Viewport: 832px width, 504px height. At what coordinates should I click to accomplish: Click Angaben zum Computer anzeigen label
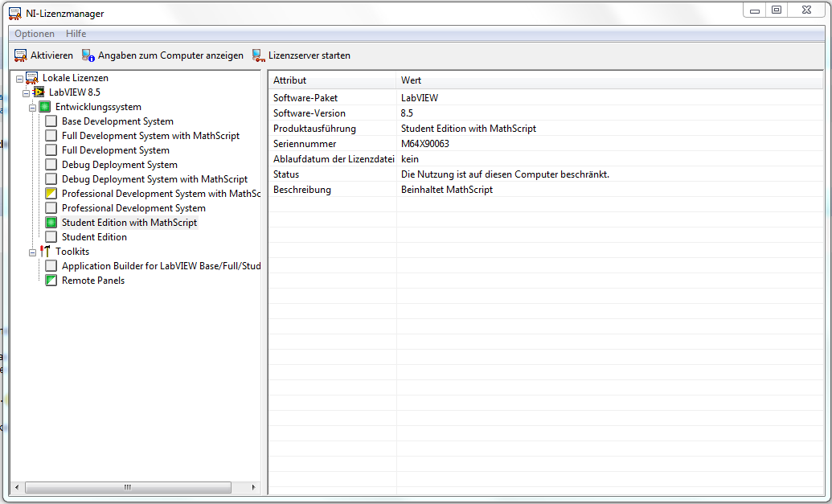(x=170, y=55)
